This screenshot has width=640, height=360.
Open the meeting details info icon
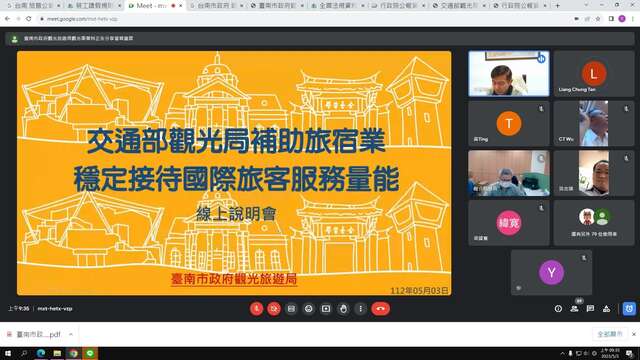[558, 309]
